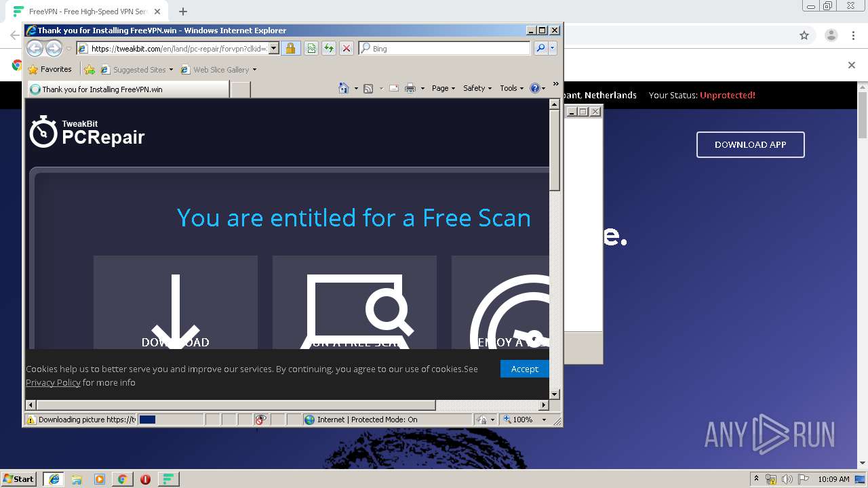Open the security lock report icon
868x488 pixels.
pos(290,49)
